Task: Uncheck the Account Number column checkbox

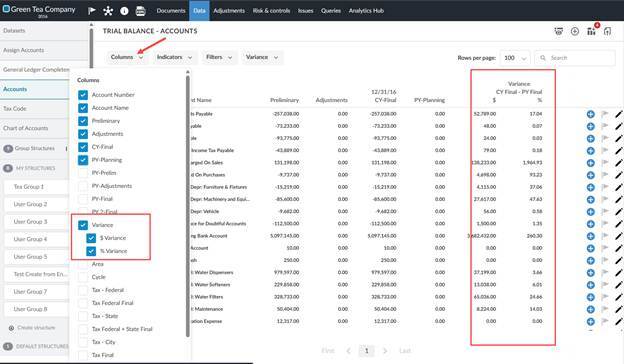Action: [x=83, y=95]
